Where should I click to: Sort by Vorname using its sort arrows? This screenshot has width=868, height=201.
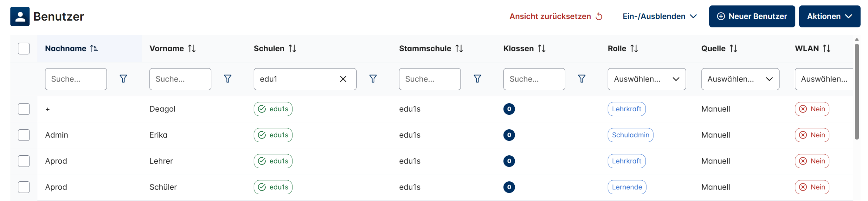click(192, 49)
